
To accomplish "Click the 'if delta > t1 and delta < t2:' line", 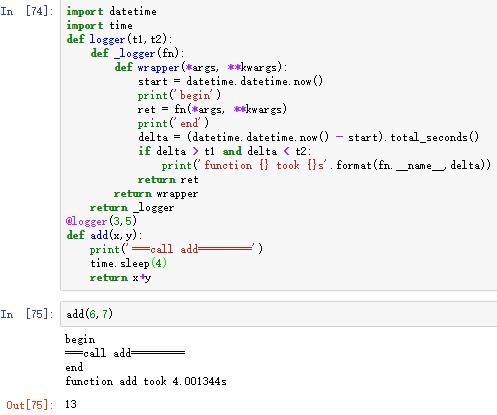I will pos(224,152).
